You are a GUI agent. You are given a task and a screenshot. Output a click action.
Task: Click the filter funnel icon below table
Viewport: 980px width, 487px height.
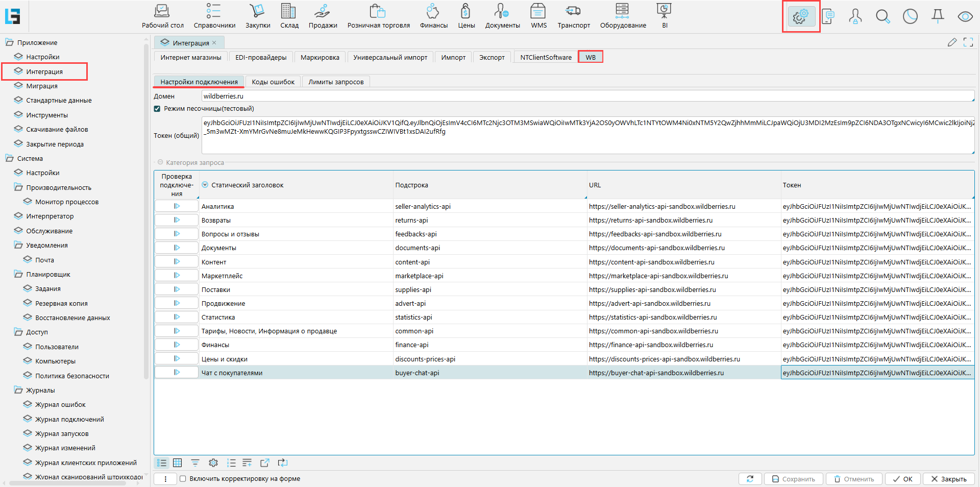[195, 463]
